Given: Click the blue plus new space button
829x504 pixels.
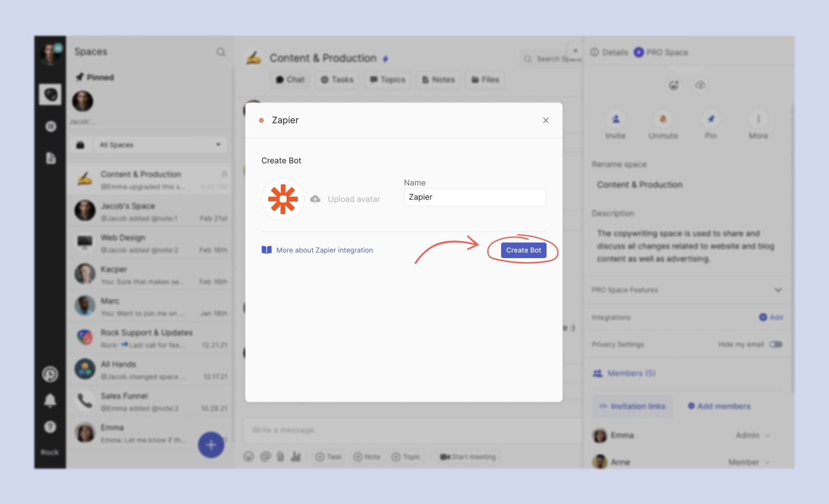Looking at the screenshot, I should point(211,445).
